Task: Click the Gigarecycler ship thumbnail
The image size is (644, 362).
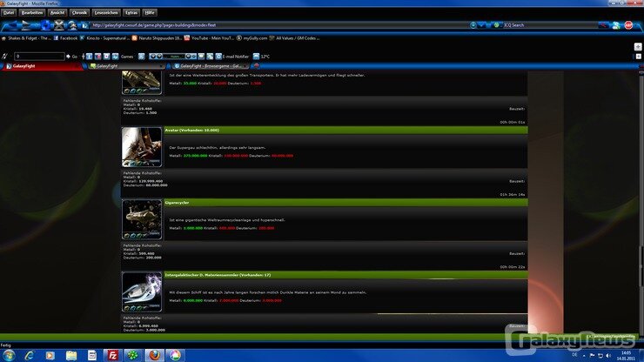Action: (x=142, y=219)
